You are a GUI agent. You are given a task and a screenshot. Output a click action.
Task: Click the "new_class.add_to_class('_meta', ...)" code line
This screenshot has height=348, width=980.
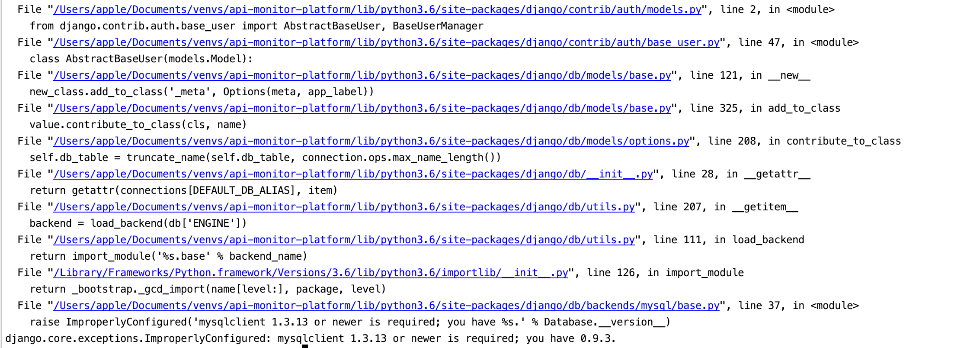(x=202, y=92)
